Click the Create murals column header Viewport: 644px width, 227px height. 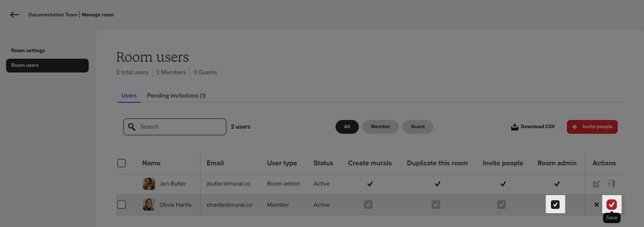coord(370,163)
